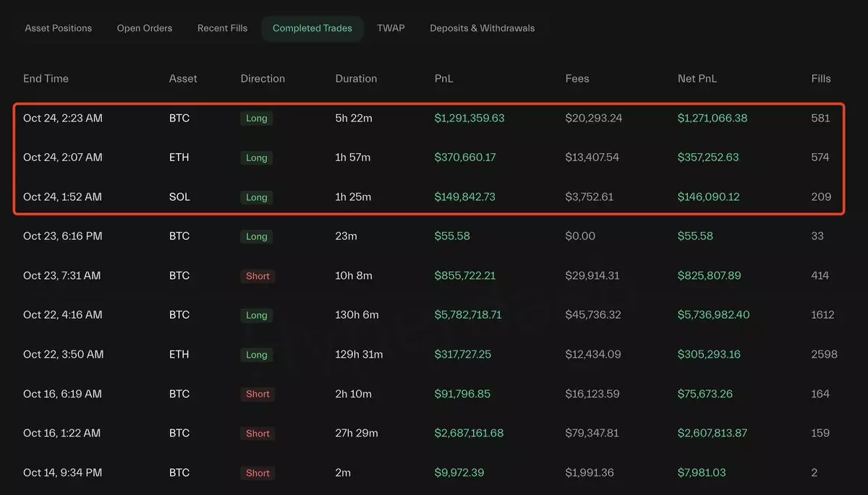Sort by the End Time column header
This screenshot has width=868, height=495.
click(x=46, y=78)
